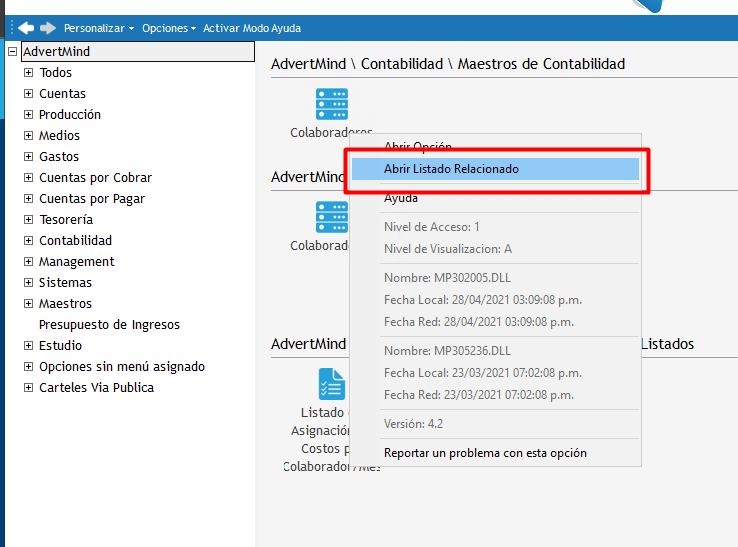The width and height of the screenshot is (738, 547).
Task: Expand the Carteles Via Publica node
Action: coord(29,387)
